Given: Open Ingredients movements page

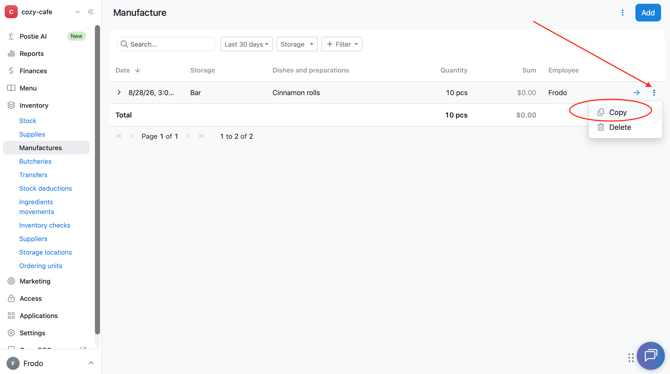Looking at the screenshot, I should pos(36,207).
